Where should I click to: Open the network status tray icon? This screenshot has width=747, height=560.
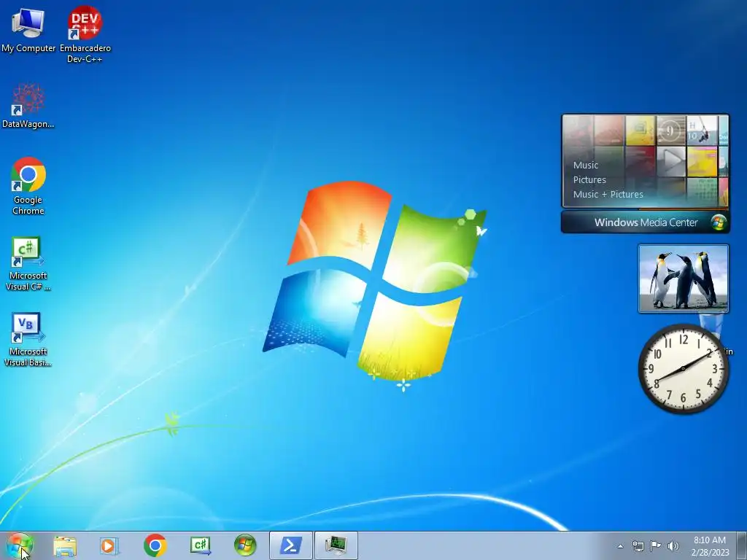coord(638,546)
